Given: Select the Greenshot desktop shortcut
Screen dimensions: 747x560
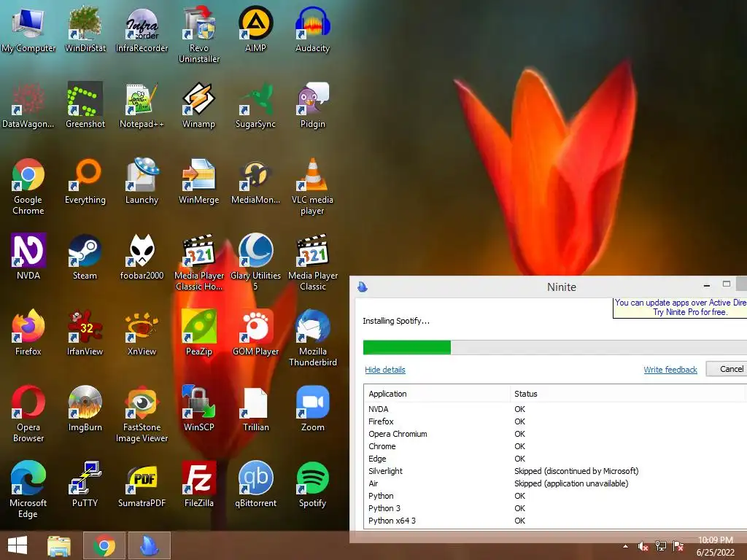Looking at the screenshot, I should (85, 105).
